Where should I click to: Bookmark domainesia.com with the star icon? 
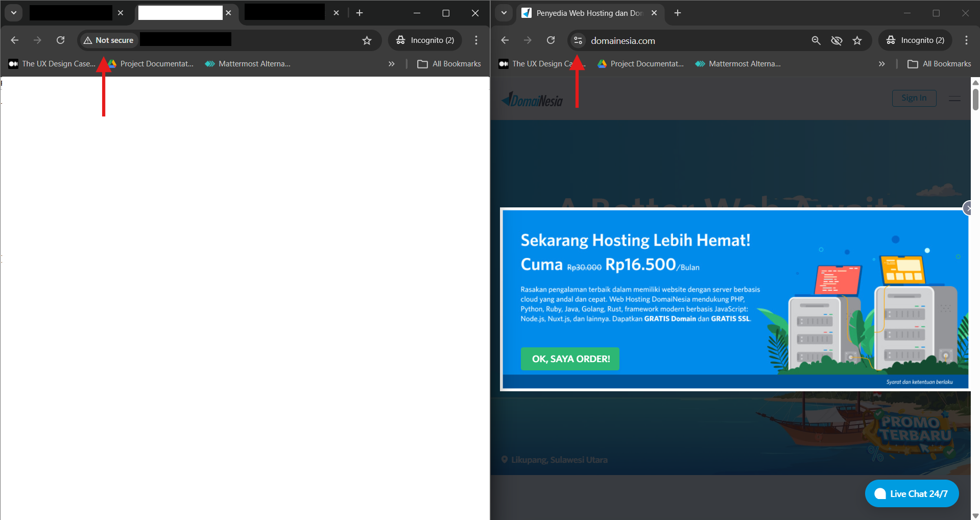click(x=857, y=40)
